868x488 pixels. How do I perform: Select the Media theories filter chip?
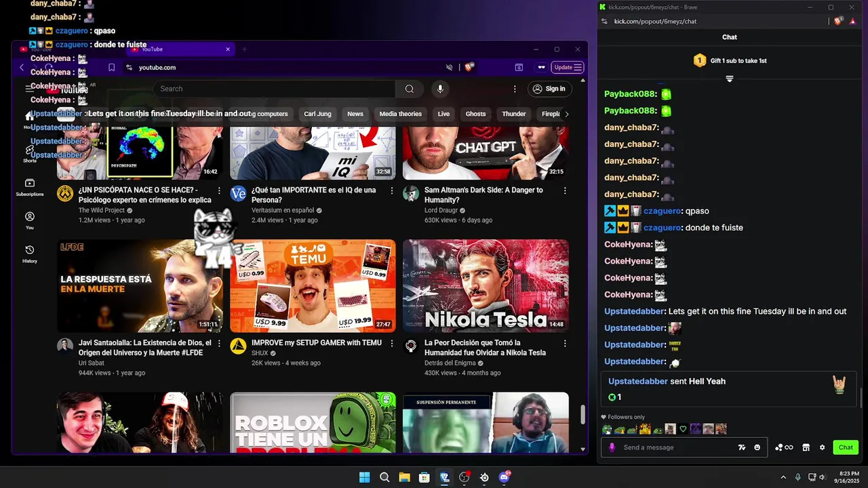tap(400, 114)
